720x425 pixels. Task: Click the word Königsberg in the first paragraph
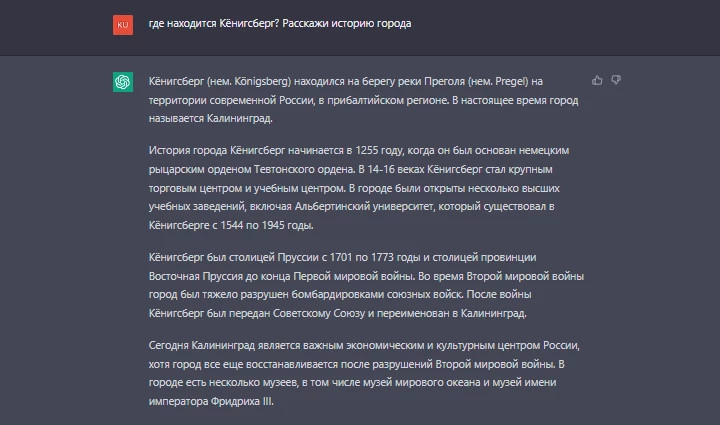coord(262,82)
